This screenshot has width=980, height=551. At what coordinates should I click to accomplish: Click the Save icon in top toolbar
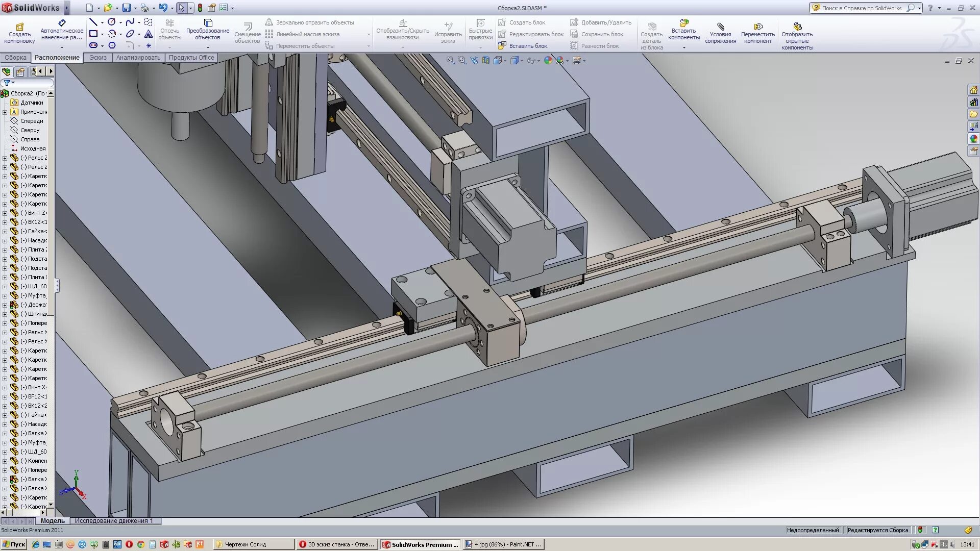click(x=126, y=8)
